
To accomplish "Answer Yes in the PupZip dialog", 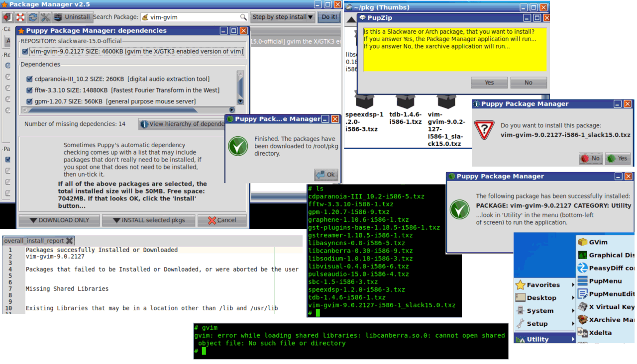I will [x=489, y=83].
